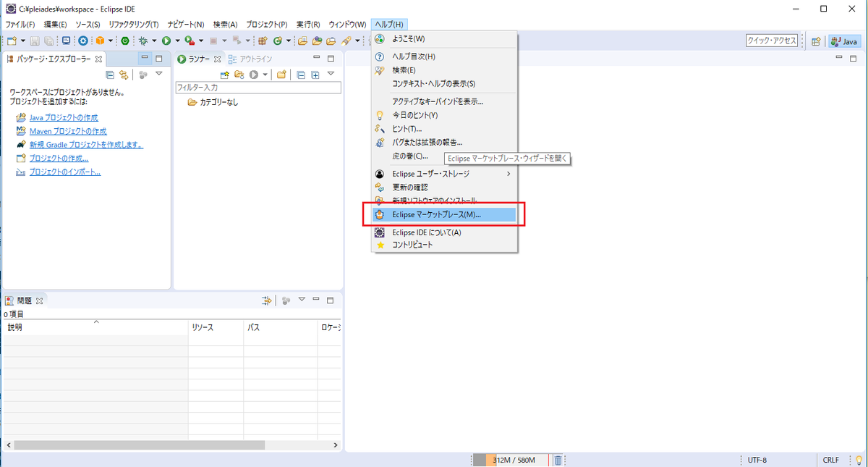Click the green Run toolbar icon
Screen dimensions: 868x467
tap(166, 41)
